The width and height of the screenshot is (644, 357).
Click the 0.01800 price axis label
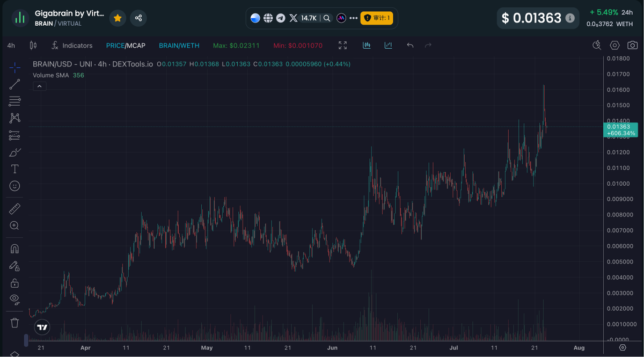pyautogui.click(x=618, y=58)
